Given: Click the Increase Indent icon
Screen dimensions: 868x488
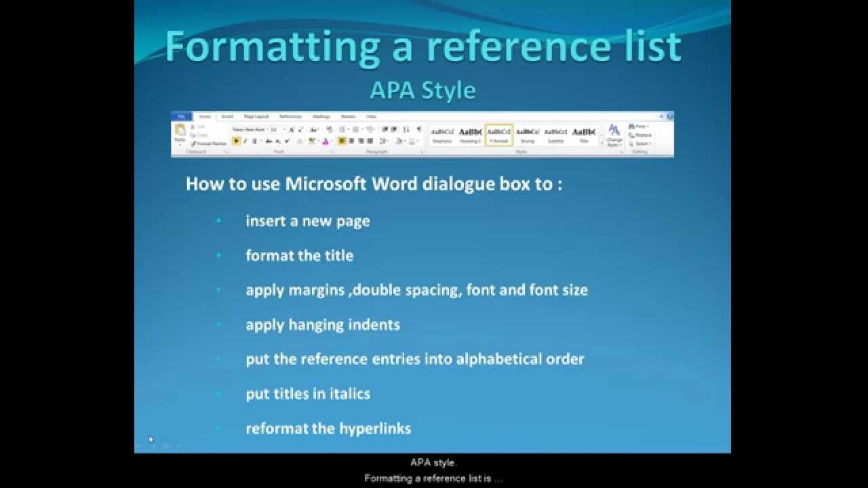Looking at the screenshot, I should tap(394, 129).
